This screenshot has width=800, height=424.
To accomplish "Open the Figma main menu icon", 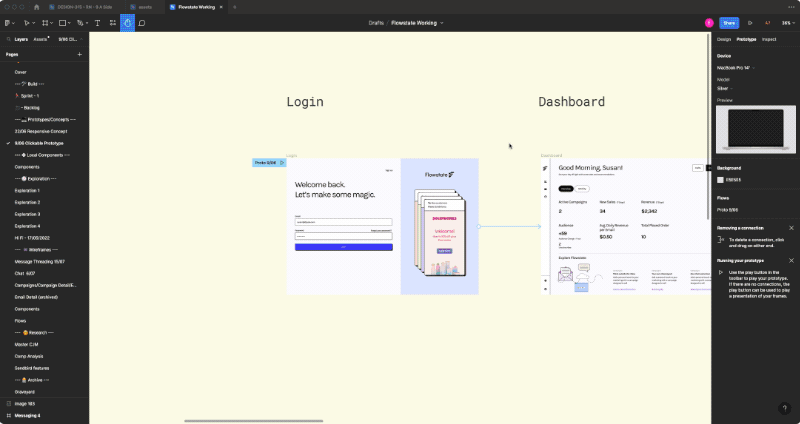I will point(7,23).
